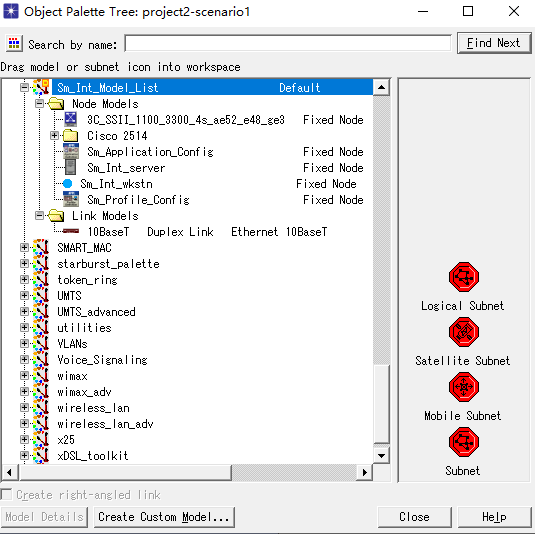Expand the wireless_lan palette
The image size is (535, 534).
(24, 407)
